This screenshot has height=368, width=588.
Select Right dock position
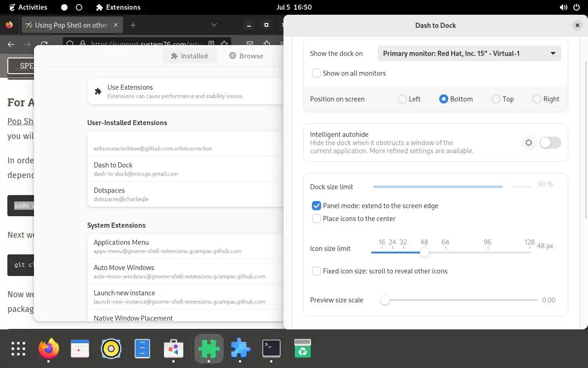[537, 99]
